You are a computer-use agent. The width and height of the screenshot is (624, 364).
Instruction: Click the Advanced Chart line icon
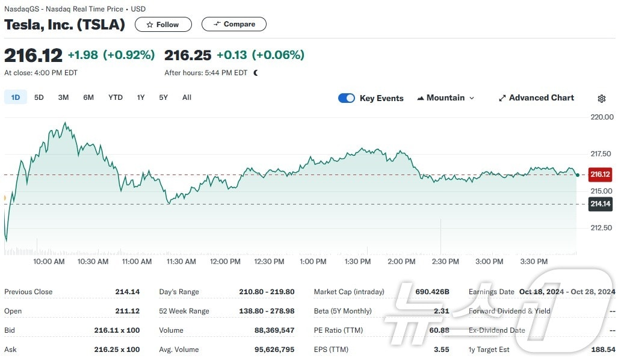[x=502, y=97]
